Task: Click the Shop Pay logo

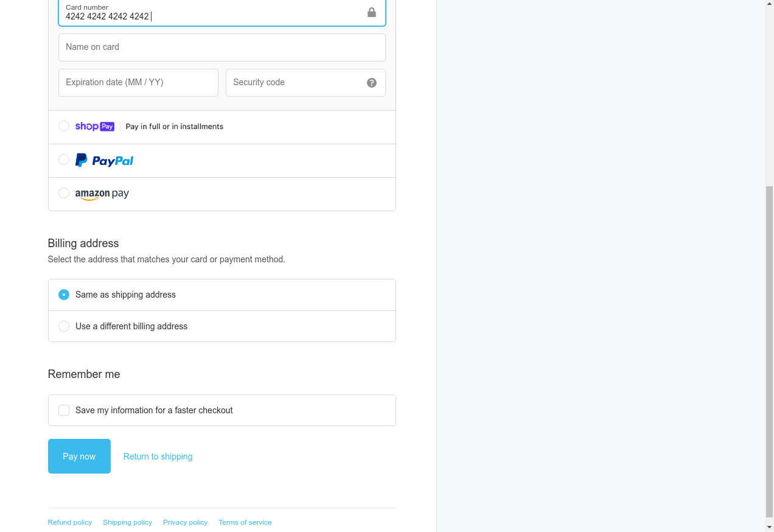Action: 95,127
